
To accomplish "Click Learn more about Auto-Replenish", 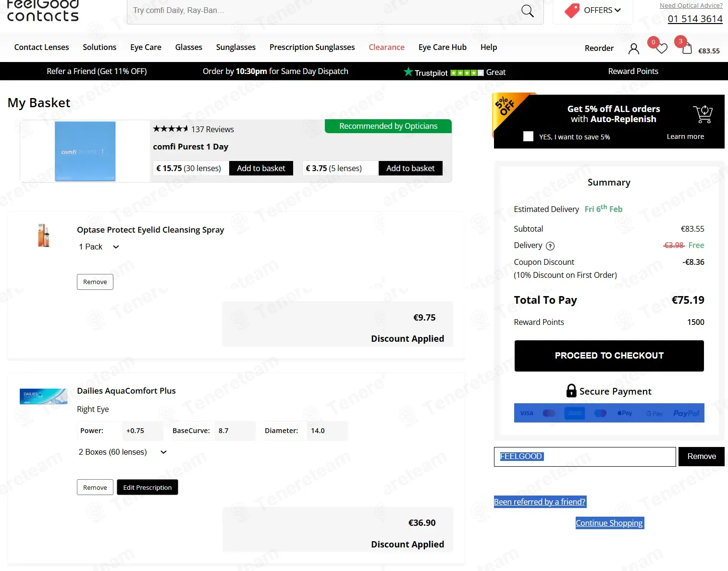I will click(x=685, y=137).
